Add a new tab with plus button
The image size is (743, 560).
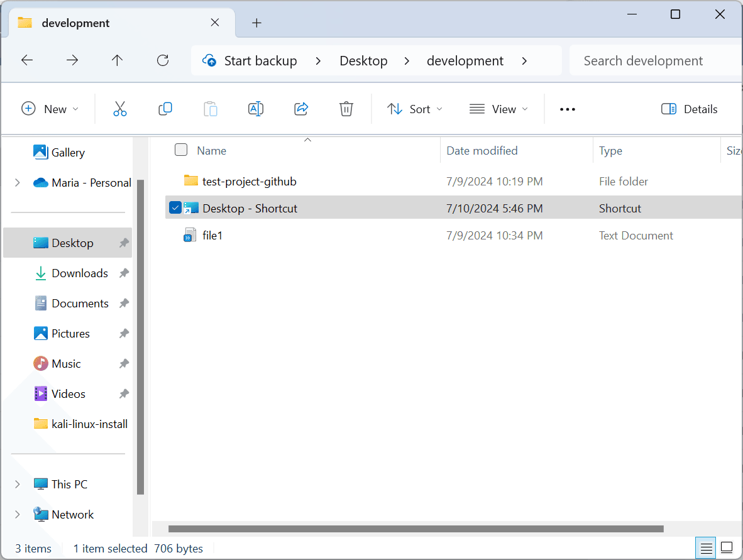pos(256,23)
